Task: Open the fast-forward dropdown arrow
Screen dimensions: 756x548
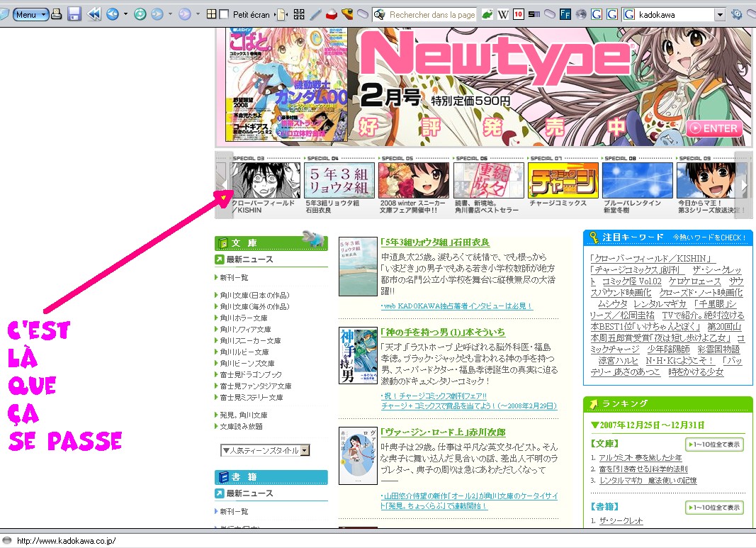Action: (x=198, y=14)
